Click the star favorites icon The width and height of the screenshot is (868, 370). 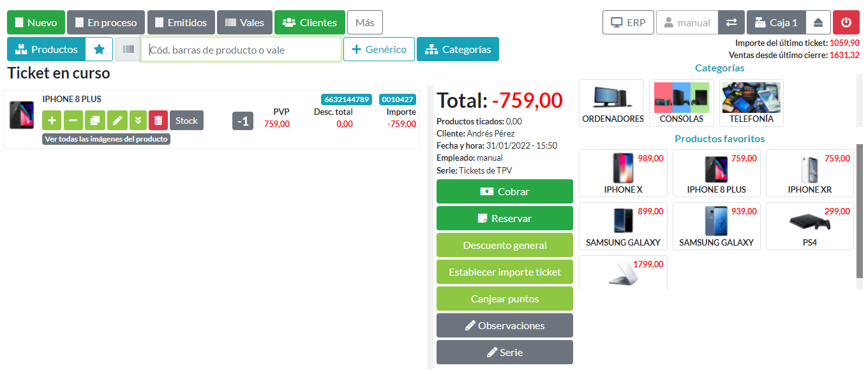coord(99,49)
